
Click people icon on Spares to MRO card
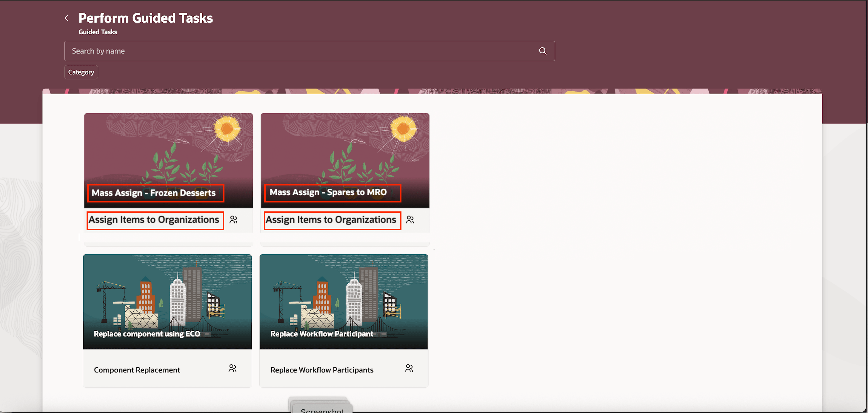tap(410, 220)
